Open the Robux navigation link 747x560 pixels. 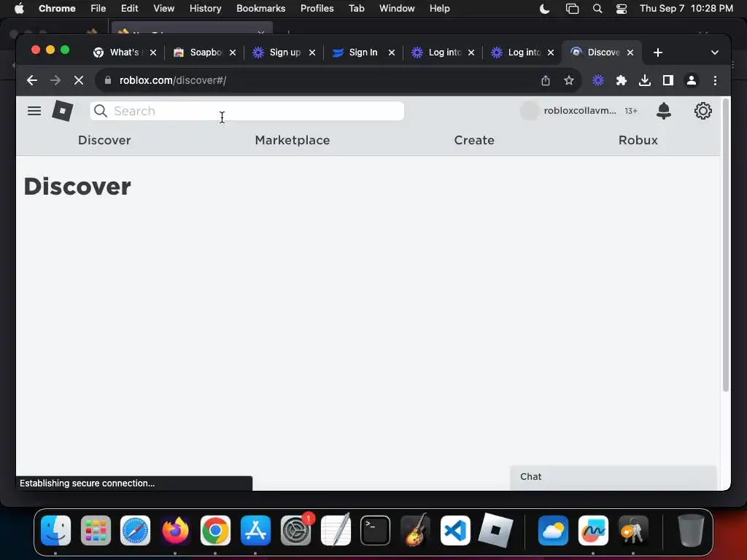pos(638,141)
